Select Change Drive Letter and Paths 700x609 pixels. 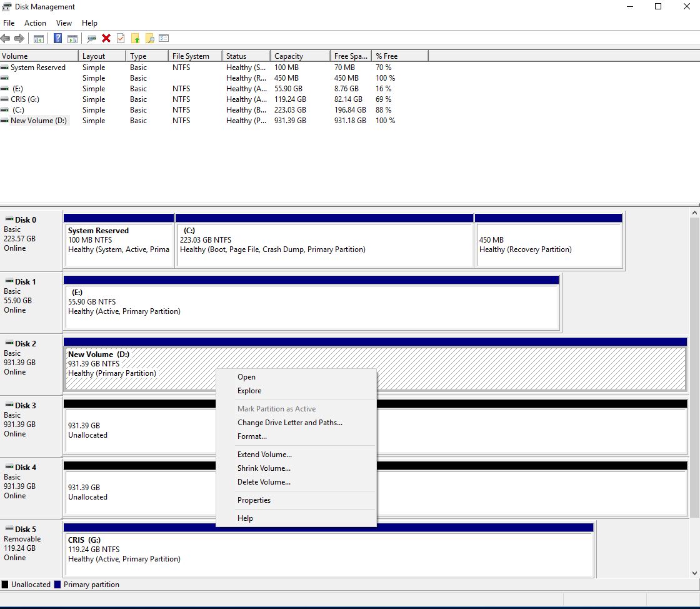(x=296, y=423)
